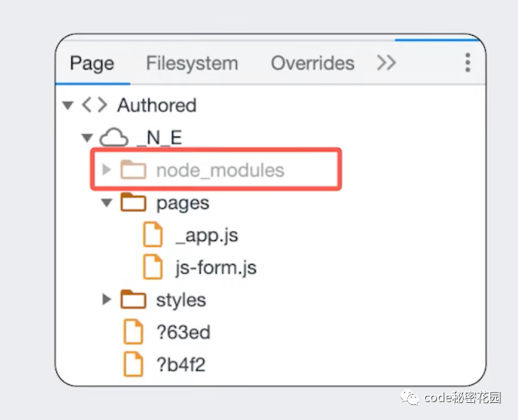Expand the node_modules folder arrow
The width and height of the screenshot is (518, 420).
click(106, 170)
